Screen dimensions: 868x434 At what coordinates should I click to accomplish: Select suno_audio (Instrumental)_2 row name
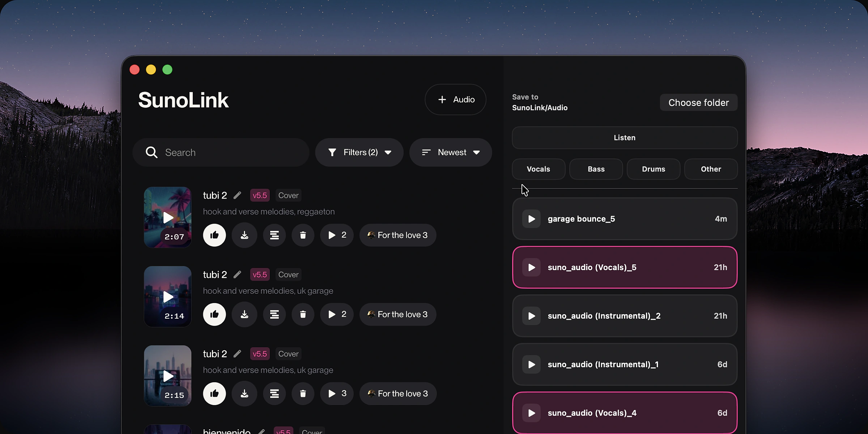(x=604, y=316)
